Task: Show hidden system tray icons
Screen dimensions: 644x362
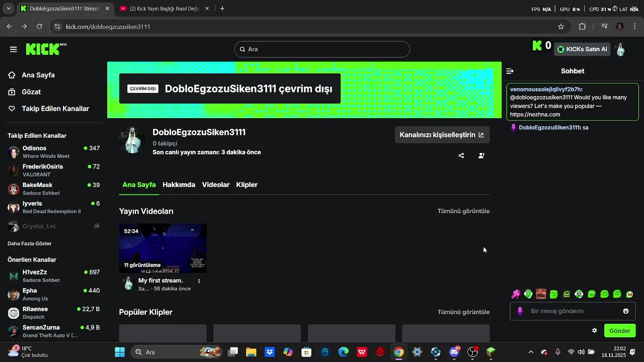Action: [530, 352]
